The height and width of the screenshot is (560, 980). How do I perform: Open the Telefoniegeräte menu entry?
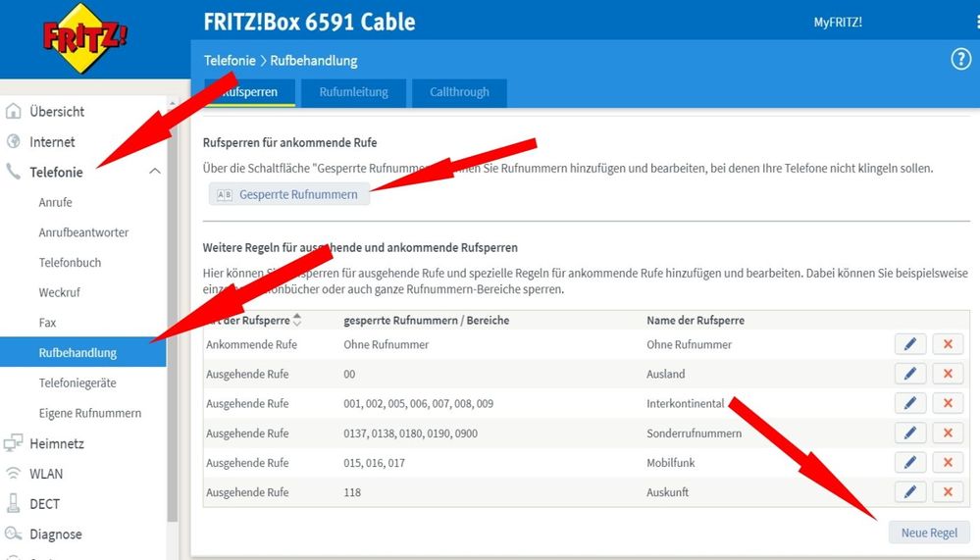point(77,382)
